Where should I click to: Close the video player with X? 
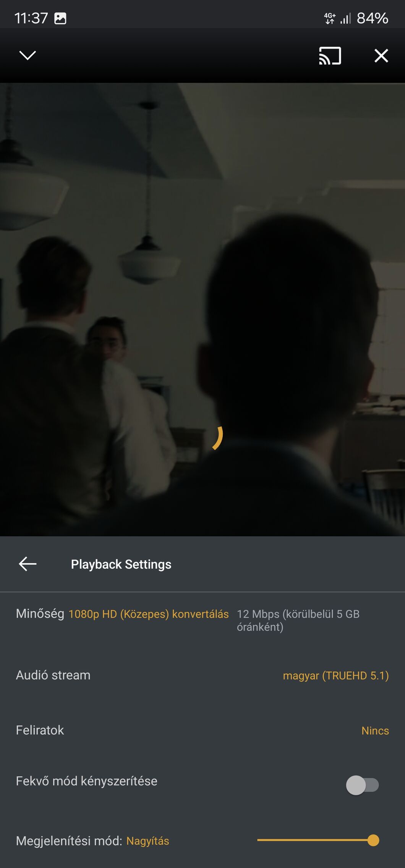click(381, 56)
